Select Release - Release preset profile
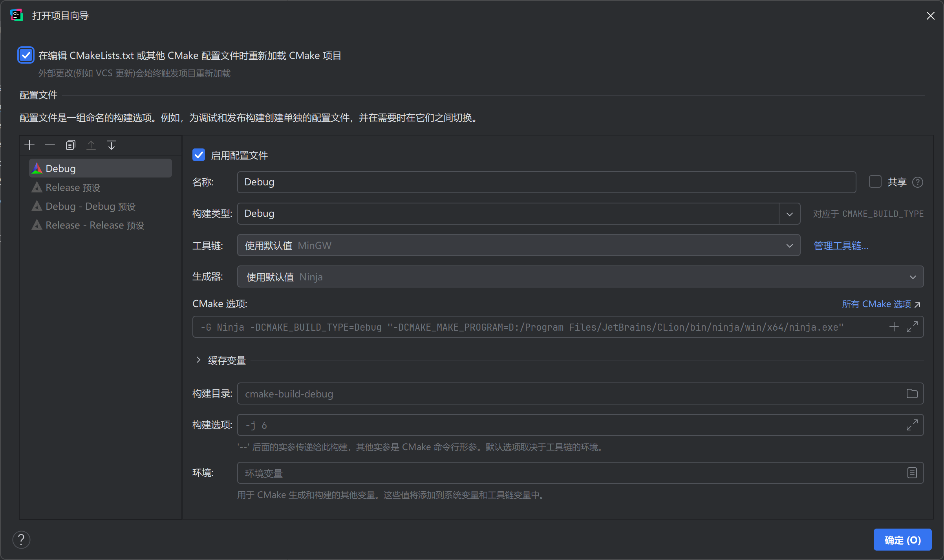This screenshot has height=560, width=944. pyautogui.click(x=101, y=225)
